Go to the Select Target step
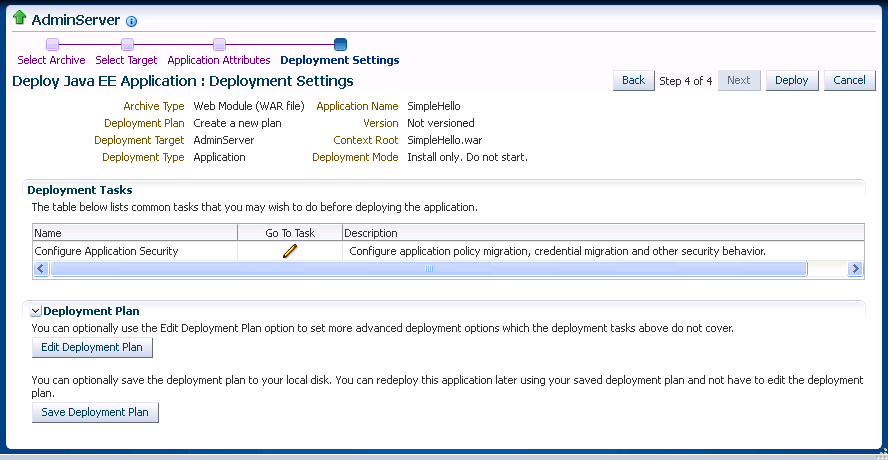The width and height of the screenshot is (888, 460). (x=126, y=60)
